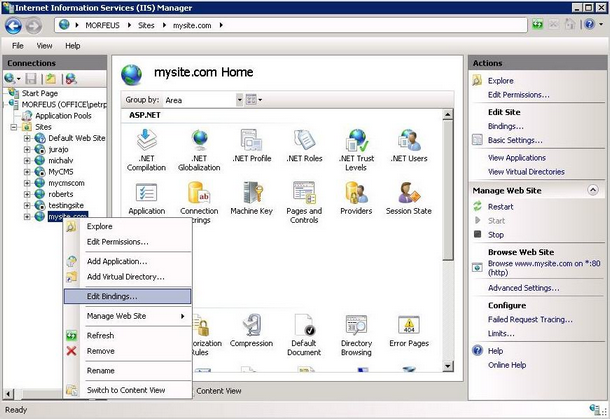610x419 pixels.
Task: Open Session State feature
Action: pyautogui.click(x=409, y=198)
